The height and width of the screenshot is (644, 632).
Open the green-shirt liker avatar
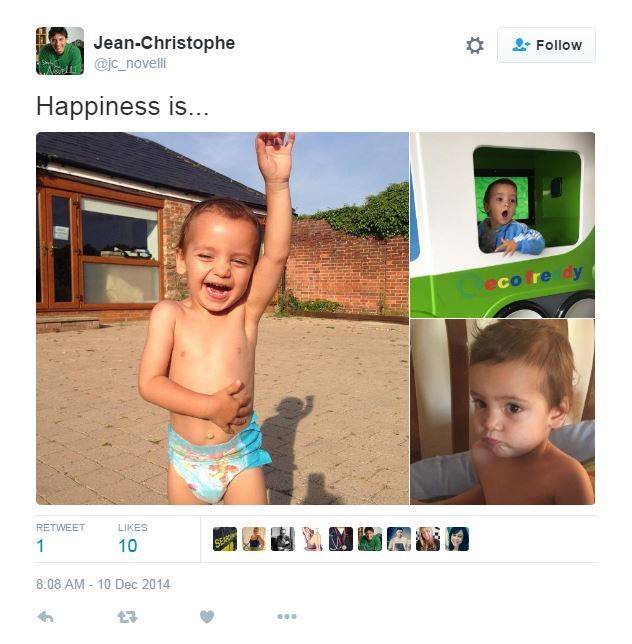370,539
